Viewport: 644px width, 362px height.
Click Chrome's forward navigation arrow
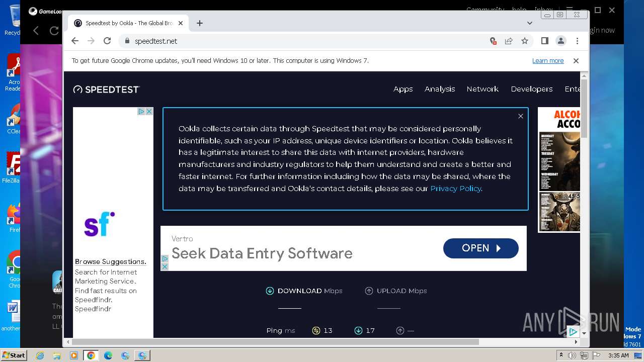tap(91, 41)
